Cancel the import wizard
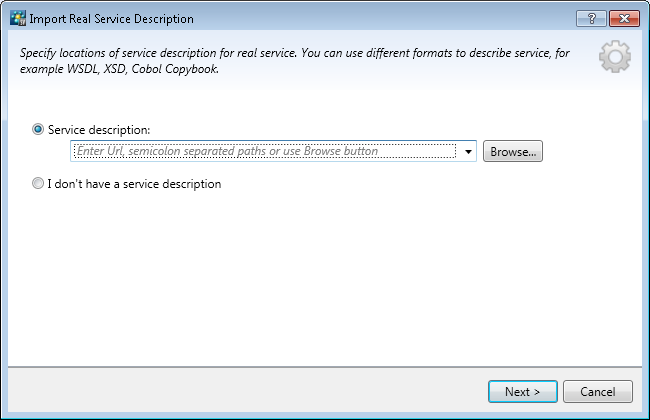This screenshot has width=650, height=420. [x=597, y=391]
